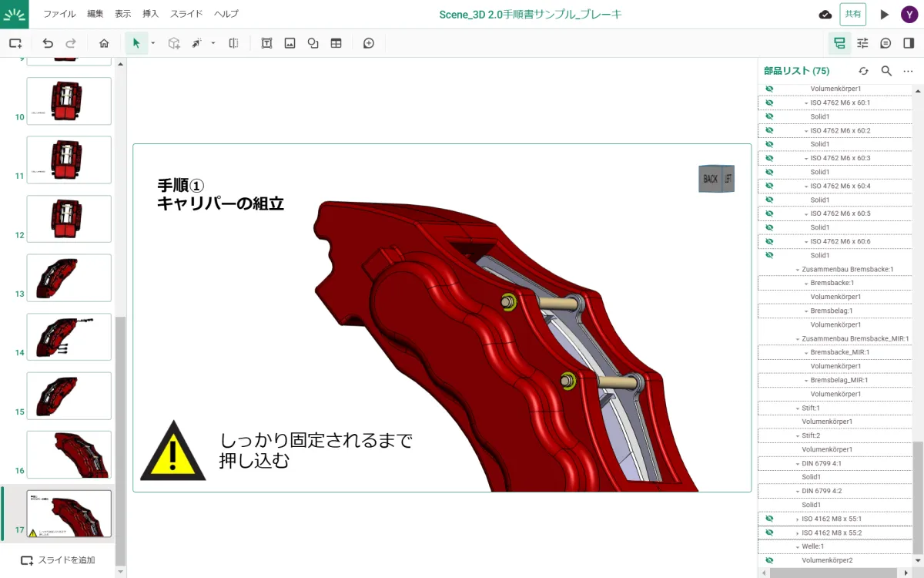Click スライドを追加 to add a slide
The image size is (924, 578).
tap(59, 560)
